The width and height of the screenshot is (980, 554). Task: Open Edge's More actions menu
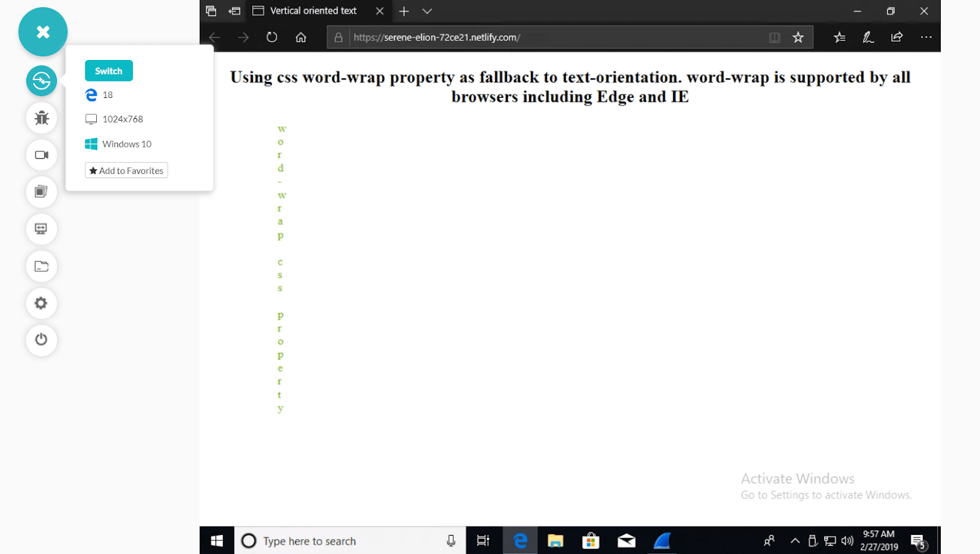pyautogui.click(x=925, y=37)
